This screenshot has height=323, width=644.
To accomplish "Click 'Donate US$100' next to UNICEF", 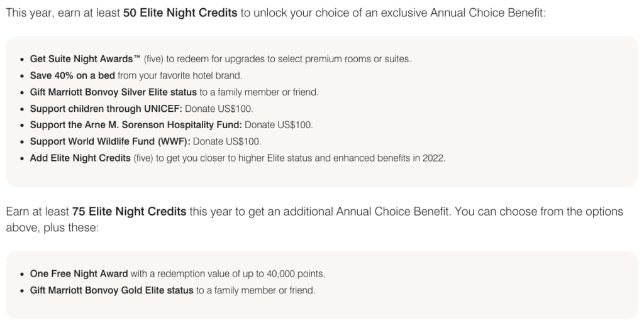I will [219, 109].
